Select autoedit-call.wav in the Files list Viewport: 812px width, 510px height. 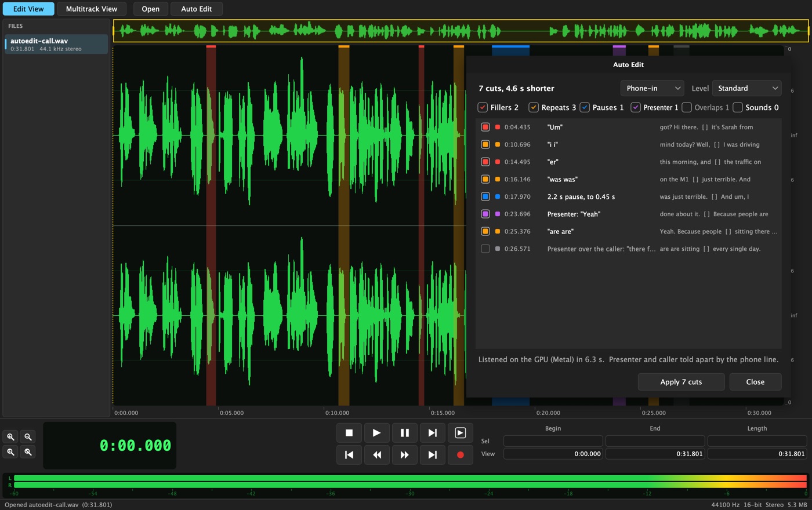[x=56, y=45]
